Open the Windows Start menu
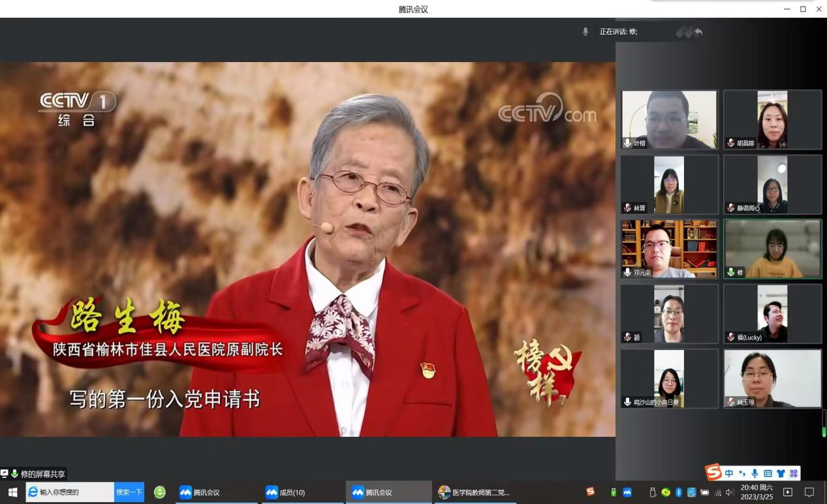Screen dimensions: 827x504 (12, 492)
